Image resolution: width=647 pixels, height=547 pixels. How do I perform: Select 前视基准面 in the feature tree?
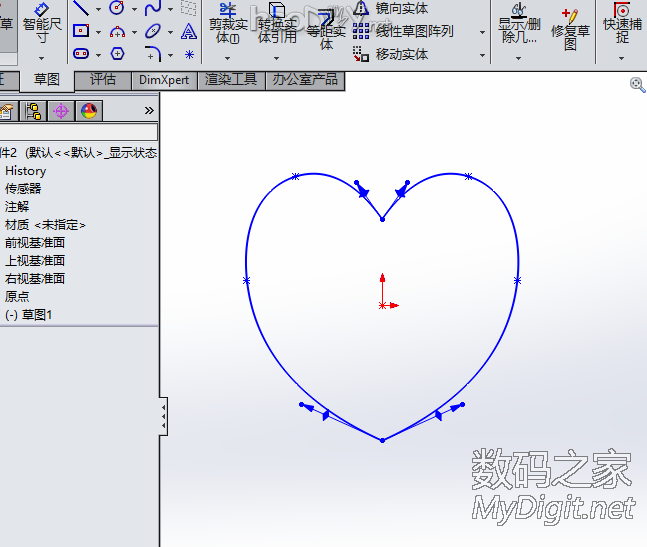35,242
